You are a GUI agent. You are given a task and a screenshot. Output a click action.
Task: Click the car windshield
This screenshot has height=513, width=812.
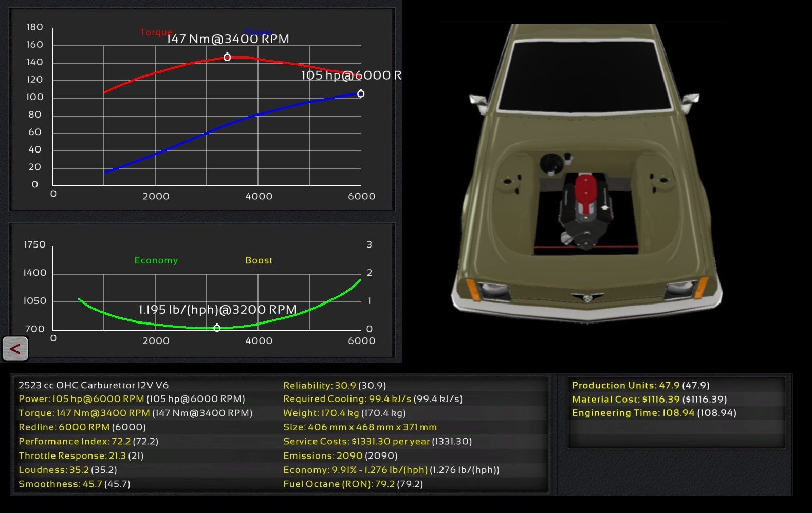point(585,76)
